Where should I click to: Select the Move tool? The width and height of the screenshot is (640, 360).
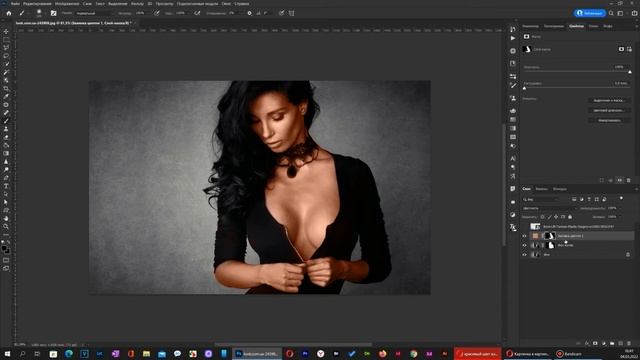6,31
